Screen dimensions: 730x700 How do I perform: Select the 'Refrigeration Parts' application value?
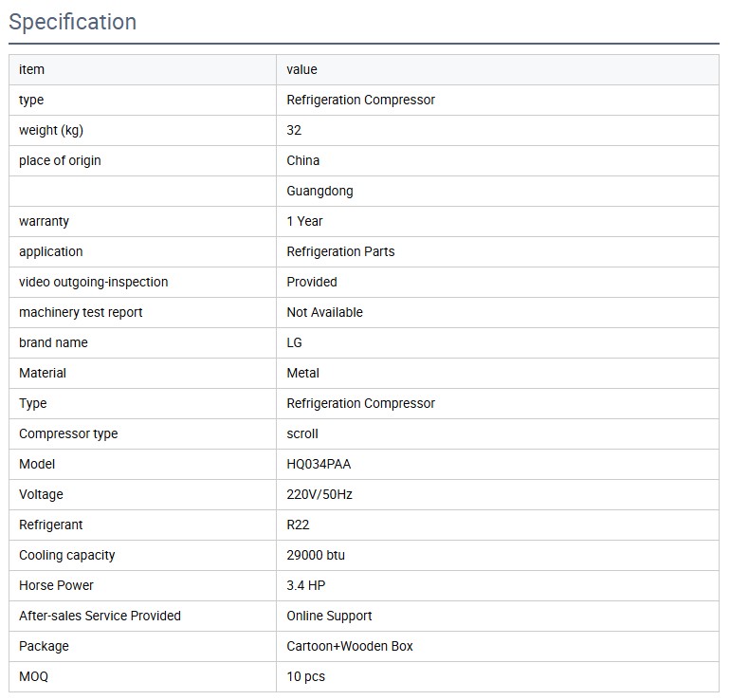340,251
